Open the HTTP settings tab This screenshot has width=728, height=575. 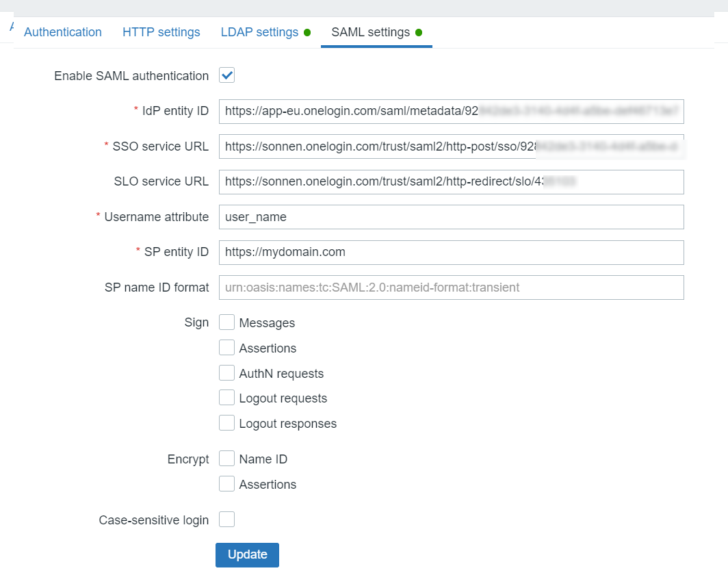(161, 32)
